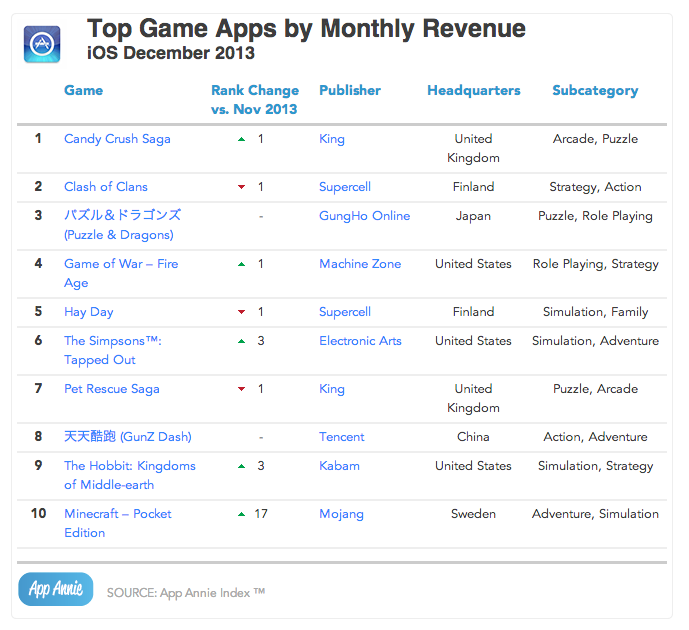The height and width of the screenshot is (630, 689).
Task: Click United States cell in Game of War row
Action: point(473,264)
